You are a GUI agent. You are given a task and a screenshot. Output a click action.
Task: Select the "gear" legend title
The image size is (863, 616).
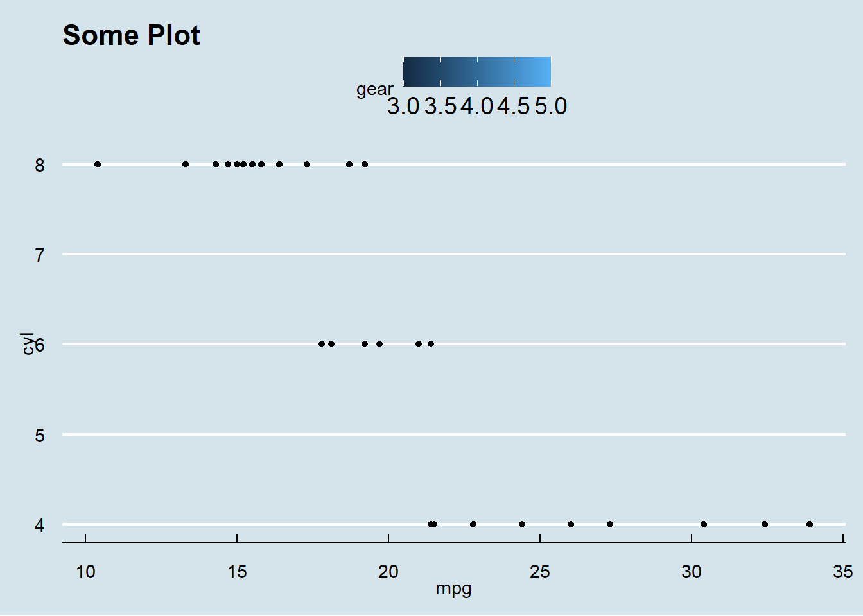tap(374, 89)
